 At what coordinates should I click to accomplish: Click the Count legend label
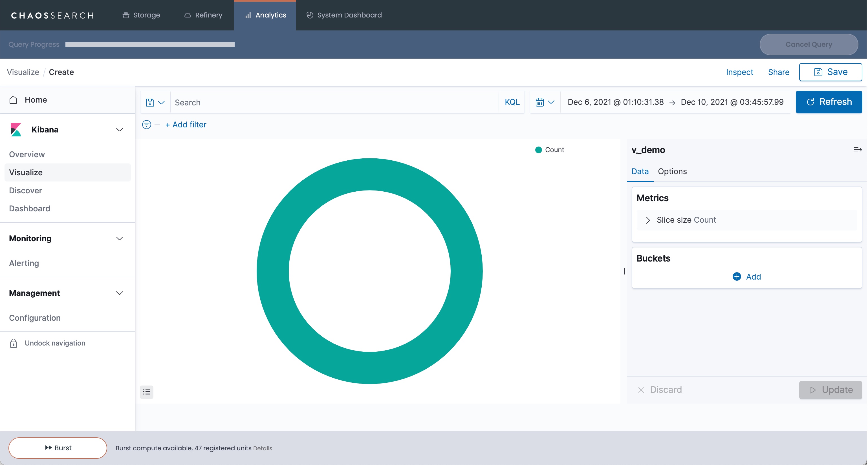point(555,150)
